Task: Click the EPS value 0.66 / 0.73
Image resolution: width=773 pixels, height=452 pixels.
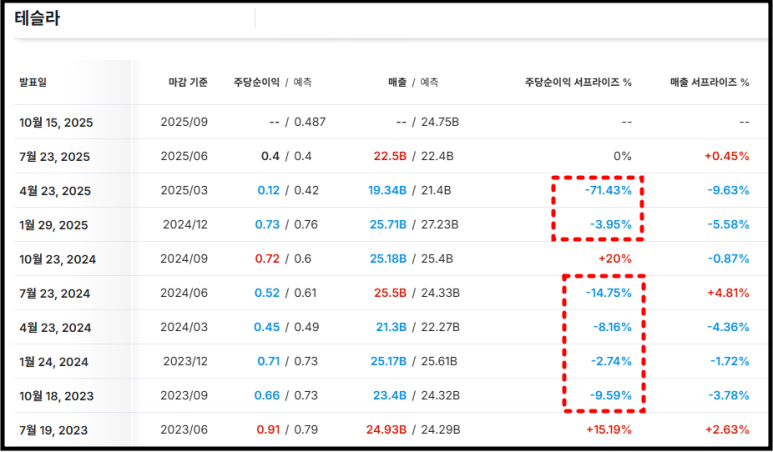Action: 286,395
